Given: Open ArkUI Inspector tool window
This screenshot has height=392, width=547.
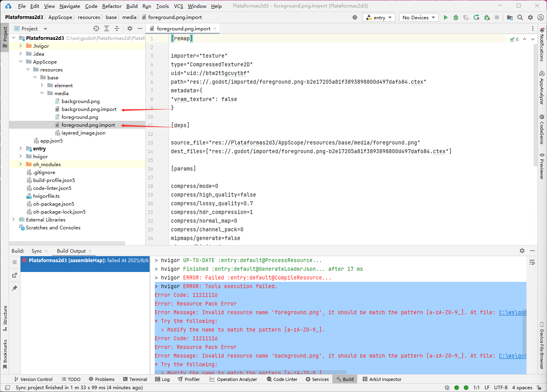Looking at the screenshot, I should click(382, 379).
